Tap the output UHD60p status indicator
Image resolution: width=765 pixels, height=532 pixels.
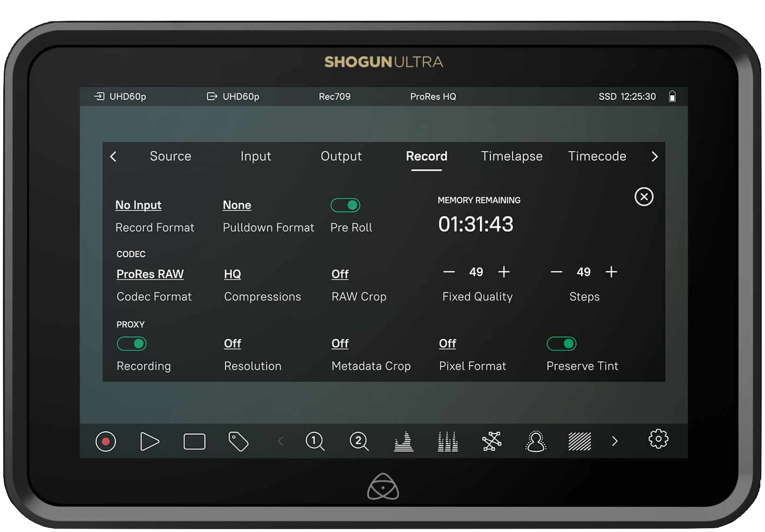(x=233, y=96)
